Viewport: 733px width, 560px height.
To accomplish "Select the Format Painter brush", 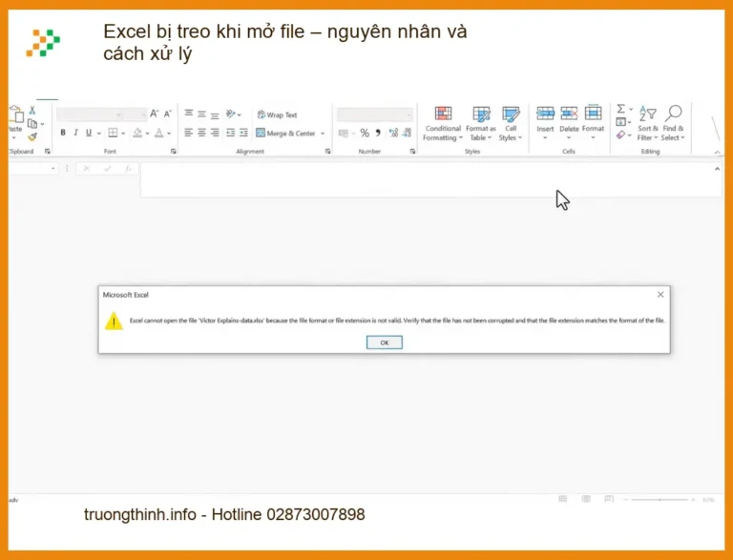I will [32, 137].
